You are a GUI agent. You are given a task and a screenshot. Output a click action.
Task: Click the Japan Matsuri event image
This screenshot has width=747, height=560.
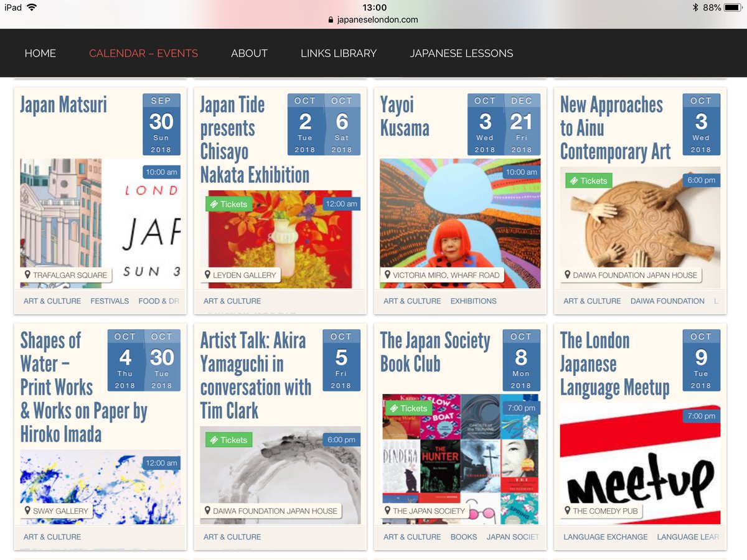click(x=100, y=223)
